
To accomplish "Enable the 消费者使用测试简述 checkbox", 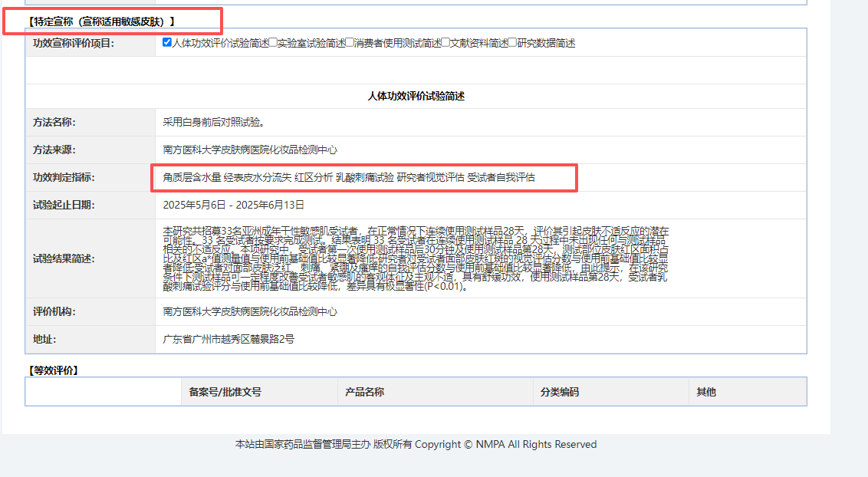I will pos(350,43).
